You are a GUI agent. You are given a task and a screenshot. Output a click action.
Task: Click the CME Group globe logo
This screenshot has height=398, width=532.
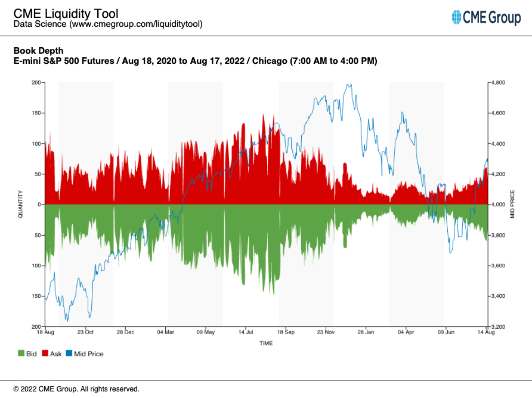coord(456,17)
